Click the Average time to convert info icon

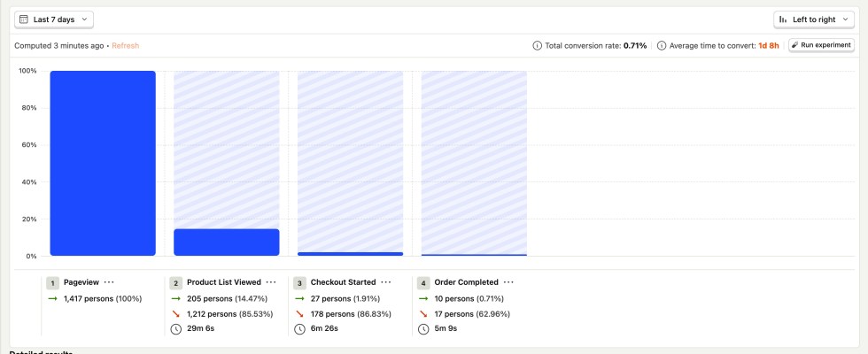[x=662, y=45]
